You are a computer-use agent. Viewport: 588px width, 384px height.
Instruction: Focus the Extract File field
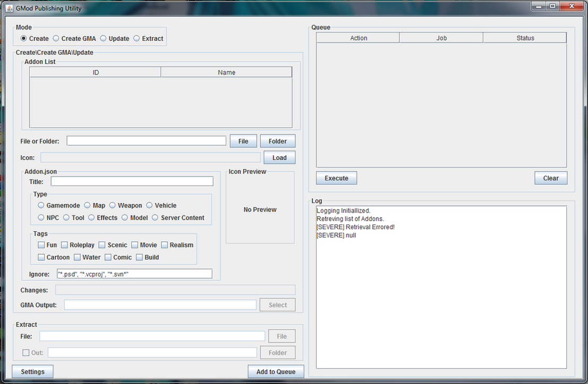152,336
